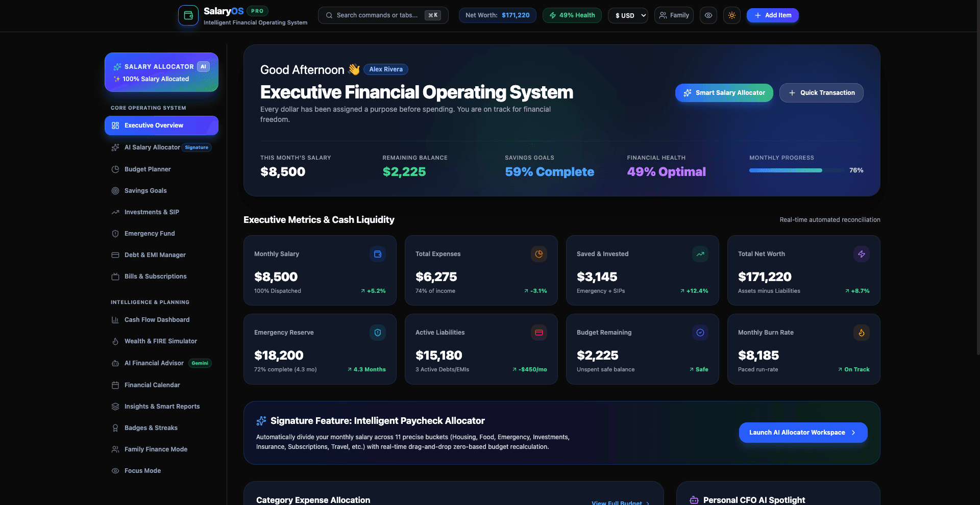Click the View Full Budget link
Viewport: 980px width, 505px height.
[x=621, y=502]
